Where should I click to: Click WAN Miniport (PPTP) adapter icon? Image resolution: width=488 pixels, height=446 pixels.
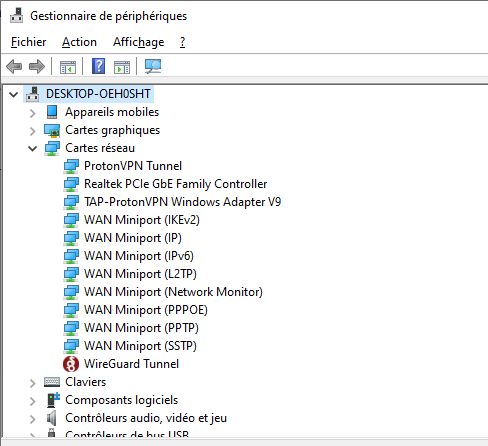point(71,328)
